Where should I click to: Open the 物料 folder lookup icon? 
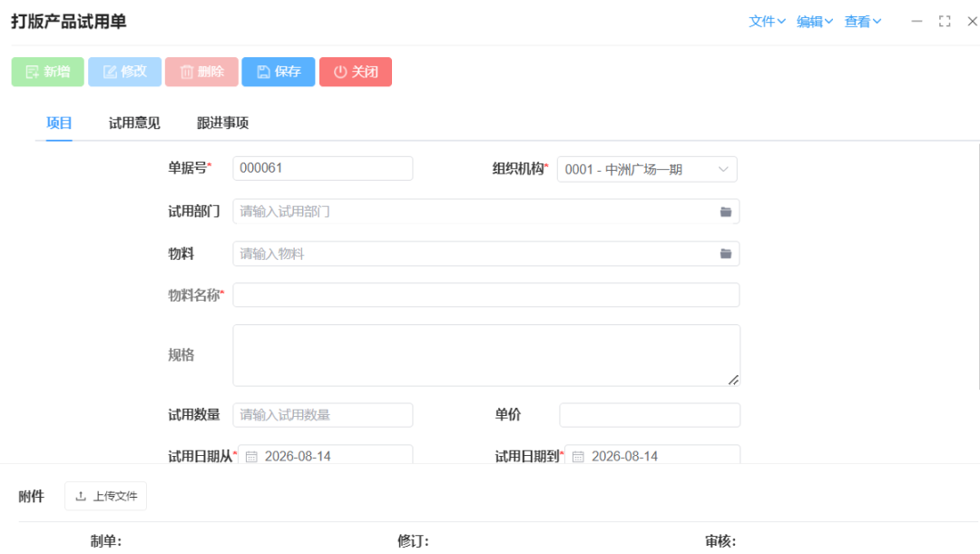click(726, 253)
